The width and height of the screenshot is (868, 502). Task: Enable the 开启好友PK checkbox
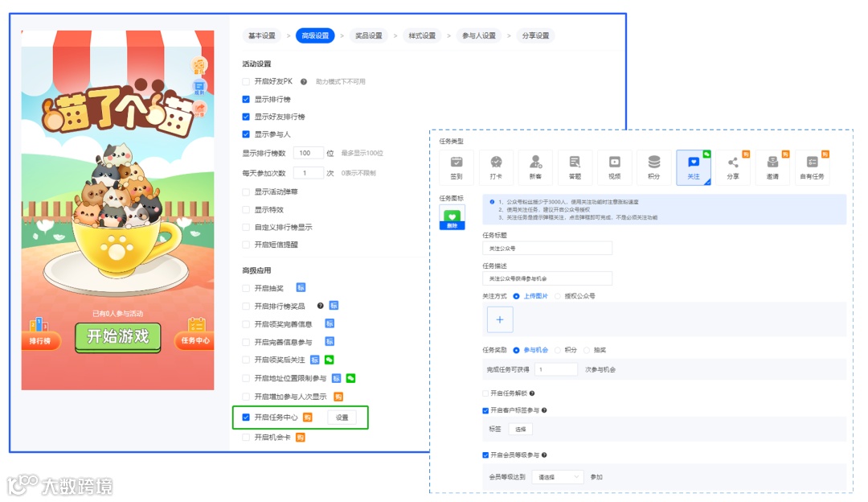246,81
